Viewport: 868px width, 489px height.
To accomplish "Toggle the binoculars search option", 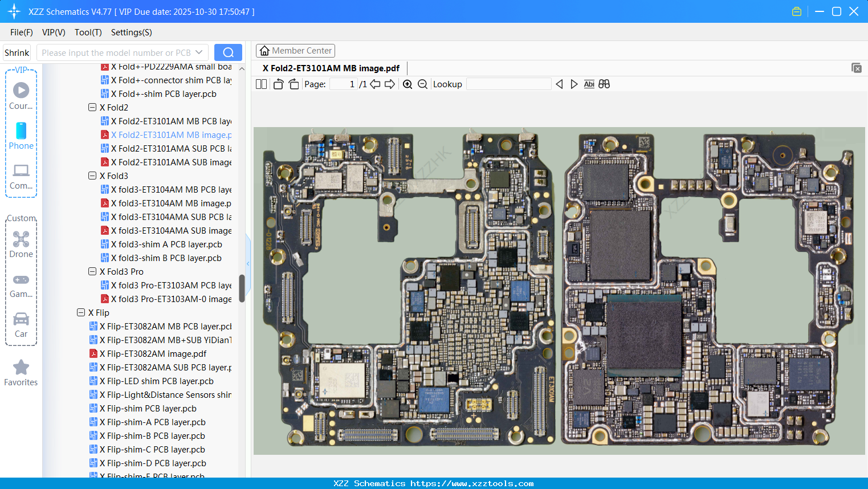I will [604, 84].
